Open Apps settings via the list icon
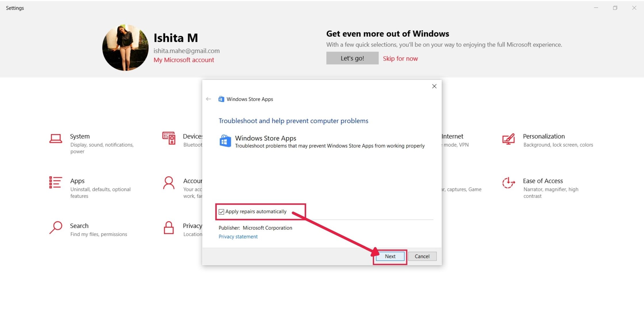The image size is (644, 317). click(x=55, y=183)
